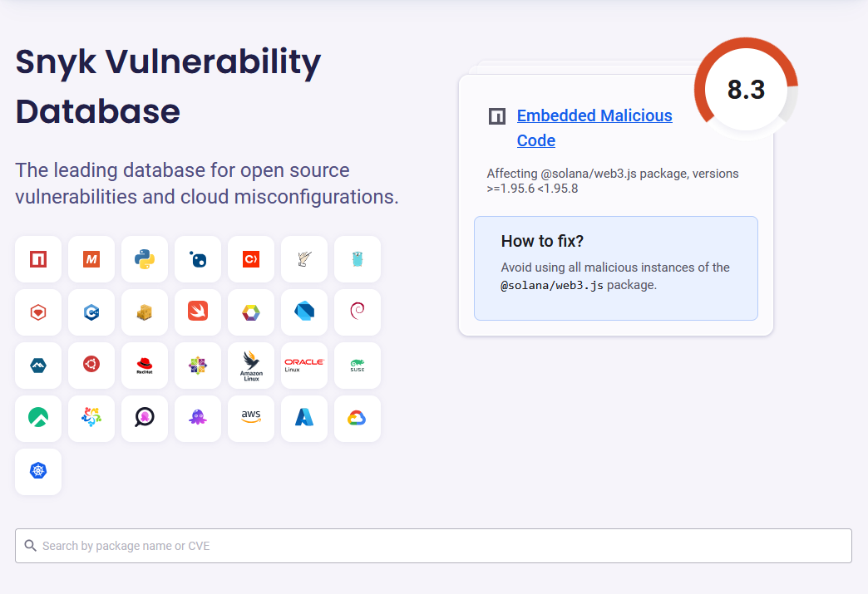The height and width of the screenshot is (594, 868).
Task: Click the "How to fix?" heading
Action: pyautogui.click(x=542, y=241)
